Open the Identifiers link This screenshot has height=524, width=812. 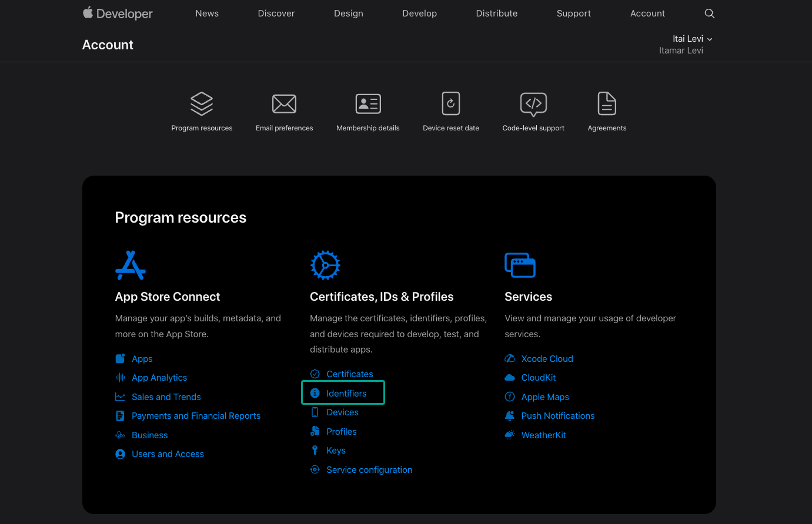347,394
